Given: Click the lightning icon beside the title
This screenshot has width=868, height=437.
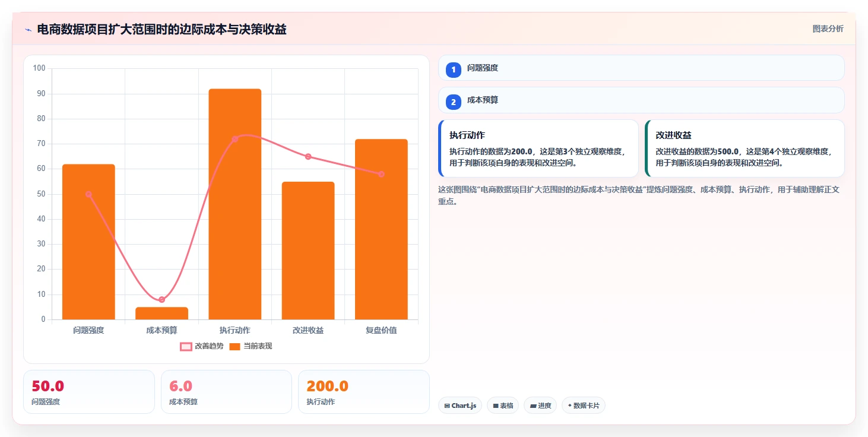Looking at the screenshot, I should point(28,30).
